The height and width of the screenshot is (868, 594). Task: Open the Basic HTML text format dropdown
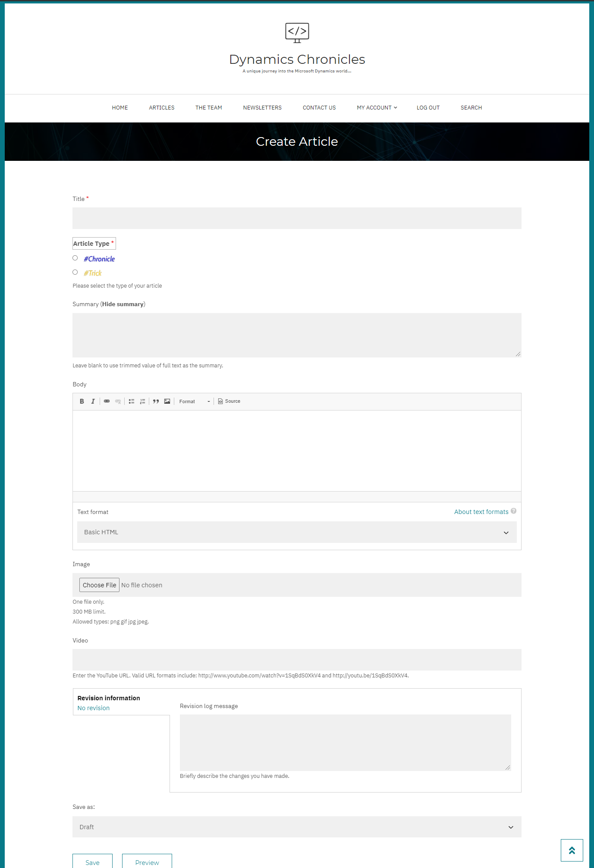297,532
